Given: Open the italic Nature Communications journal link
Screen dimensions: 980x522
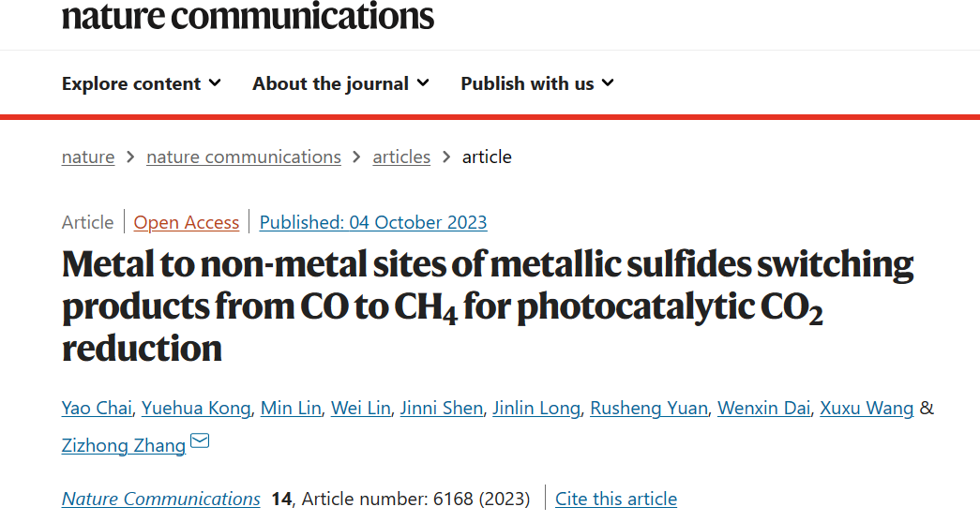Looking at the screenshot, I should 160,499.
